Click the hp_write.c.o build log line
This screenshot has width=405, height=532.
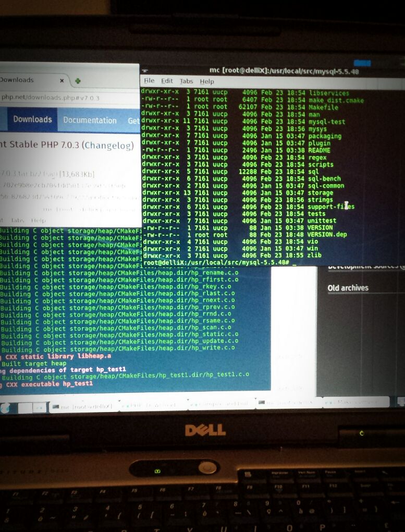[117, 348]
